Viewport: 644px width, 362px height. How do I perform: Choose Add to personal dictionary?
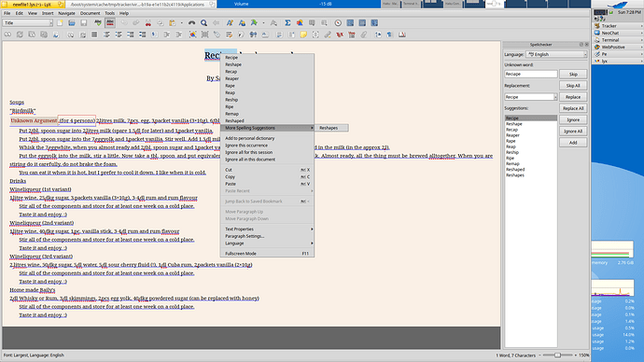pos(267,138)
